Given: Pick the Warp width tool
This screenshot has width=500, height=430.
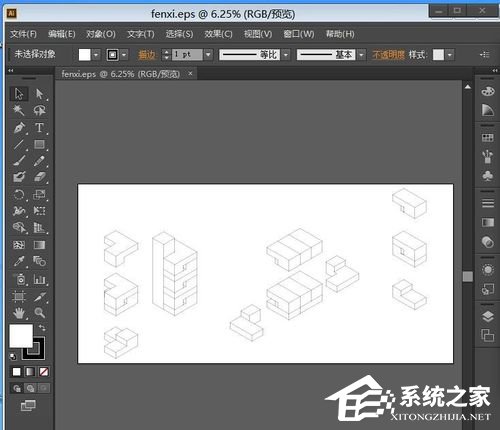Looking at the screenshot, I should click(x=19, y=211).
